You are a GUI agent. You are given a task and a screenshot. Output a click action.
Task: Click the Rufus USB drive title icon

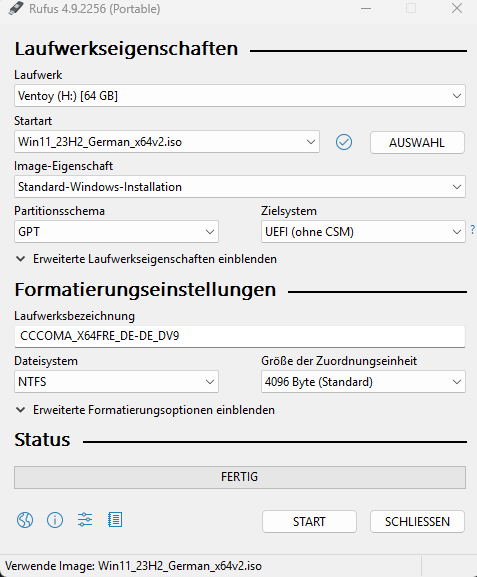(x=16, y=8)
